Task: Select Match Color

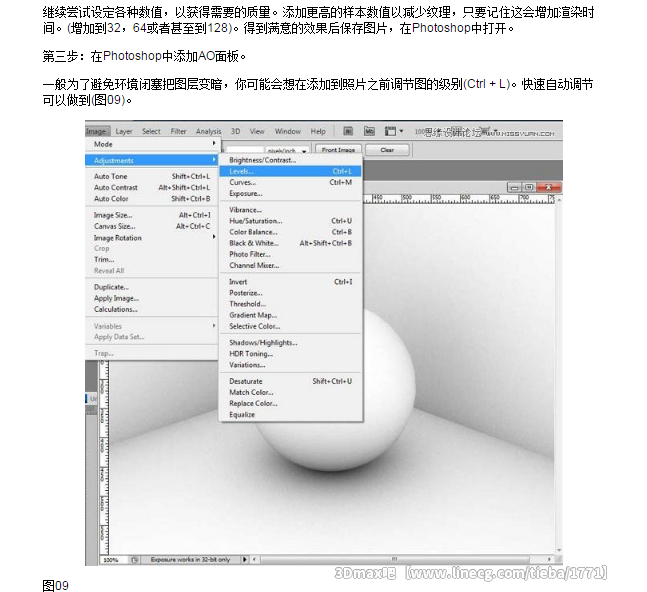Action: click(290, 392)
